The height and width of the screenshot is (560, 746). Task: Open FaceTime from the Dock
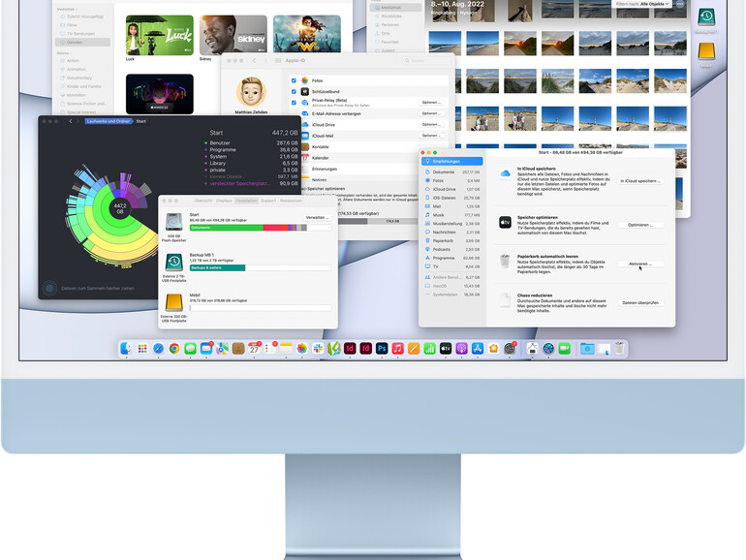click(x=565, y=349)
